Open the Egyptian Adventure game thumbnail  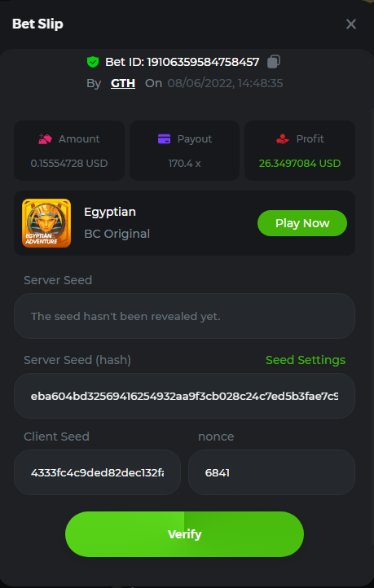click(x=46, y=223)
